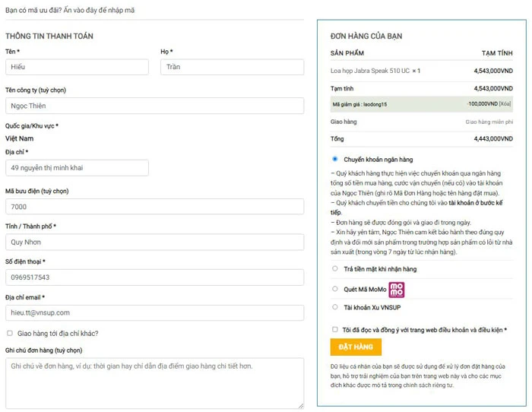
Task: Select Tài khoản Xu VNSUP option
Action: click(335, 307)
